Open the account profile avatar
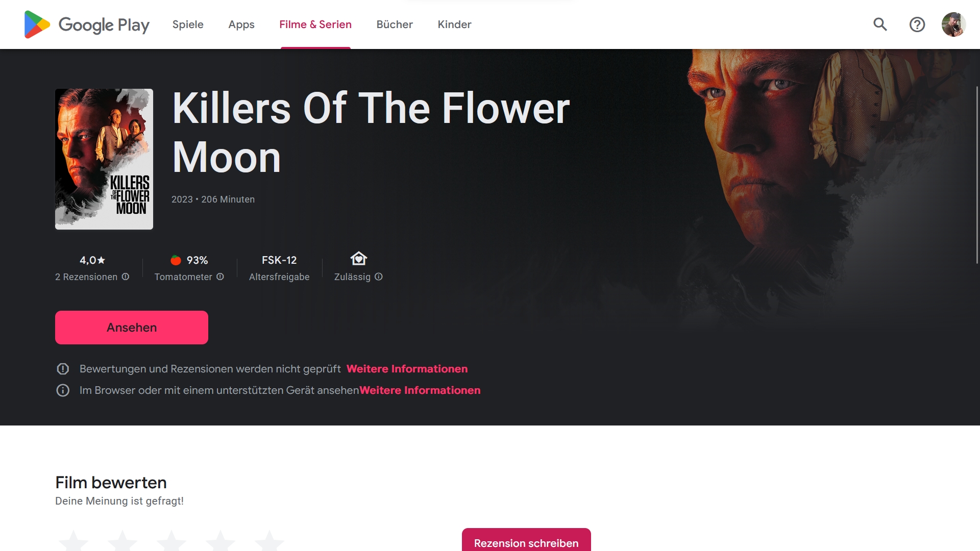Image resolution: width=980 pixels, height=551 pixels. 953,24
